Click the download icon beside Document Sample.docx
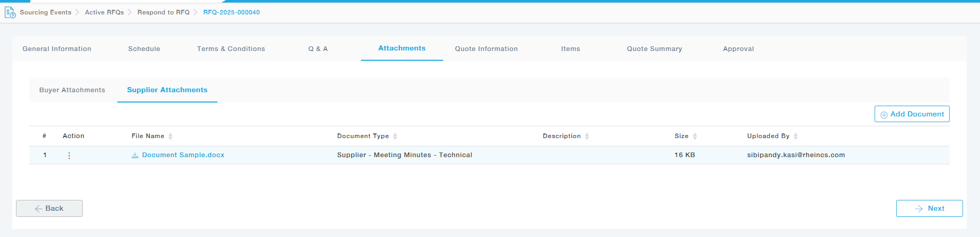 click(x=135, y=156)
